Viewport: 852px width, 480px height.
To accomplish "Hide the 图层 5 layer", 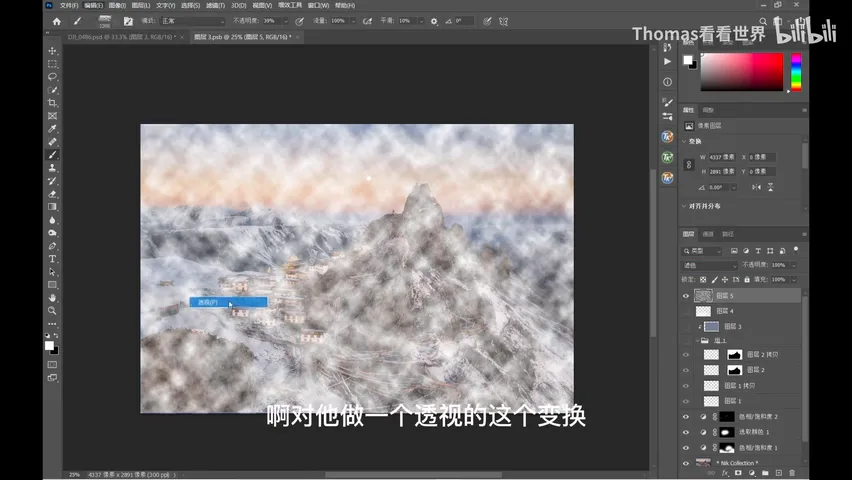I will click(x=686, y=296).
